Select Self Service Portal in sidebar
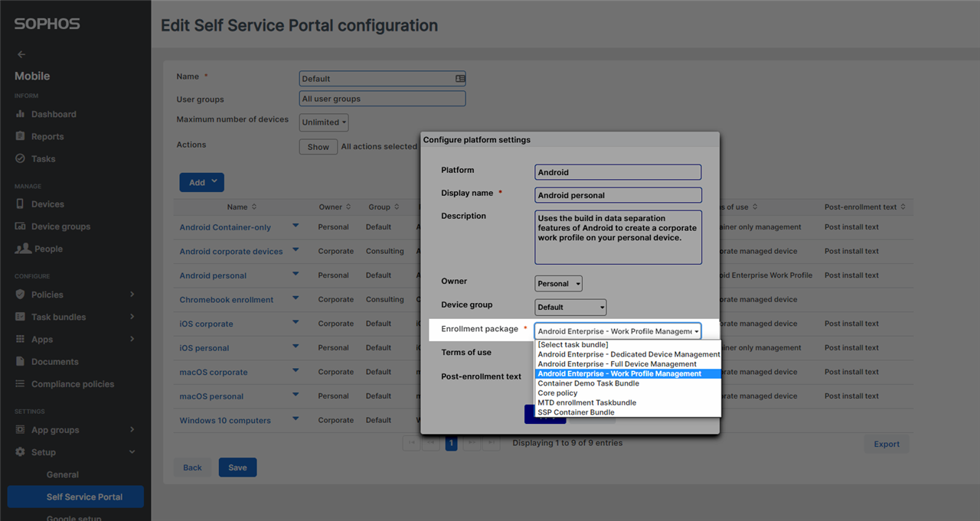The width and height of the screenshot is (980, 521). click(76, 497)
